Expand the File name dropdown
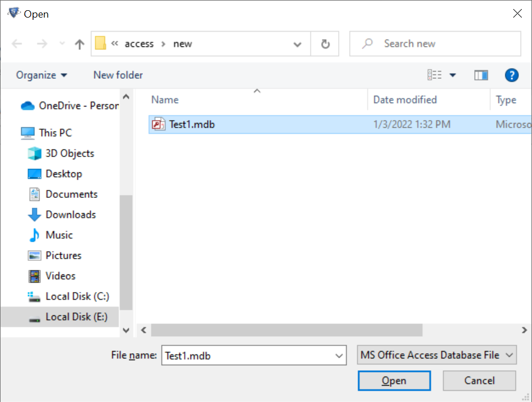 click(339, 356)
